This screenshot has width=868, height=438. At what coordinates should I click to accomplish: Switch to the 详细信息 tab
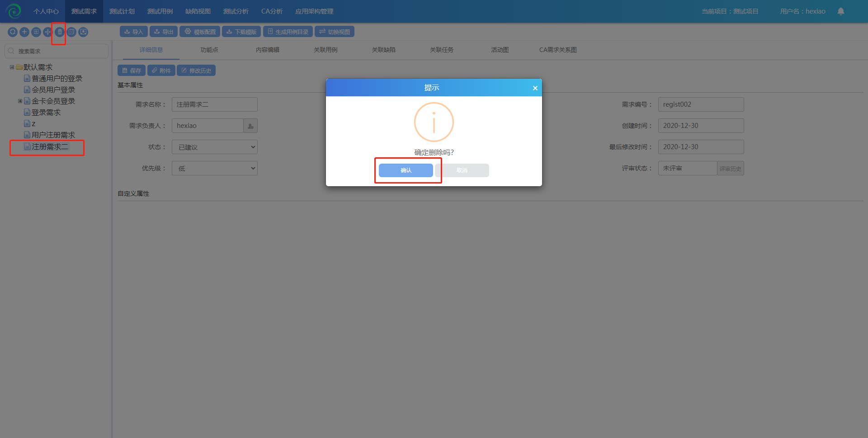(x=151, y=50)
